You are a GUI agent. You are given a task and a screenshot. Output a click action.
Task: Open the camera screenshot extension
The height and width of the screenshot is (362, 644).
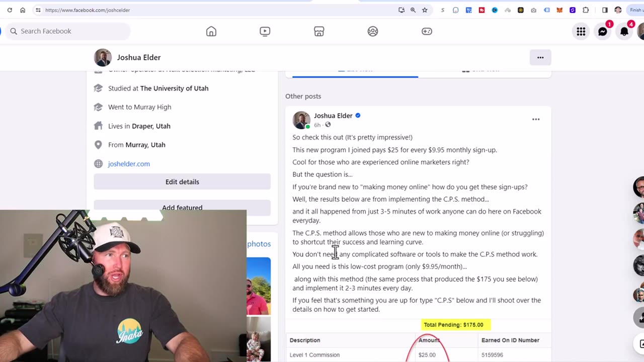(x=533, y=10)
